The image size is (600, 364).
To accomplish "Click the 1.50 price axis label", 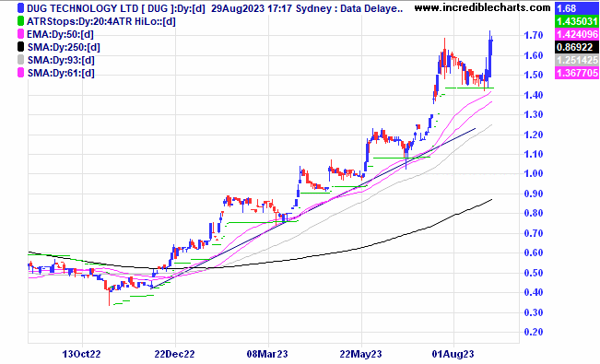I will [x=533, y=75].
